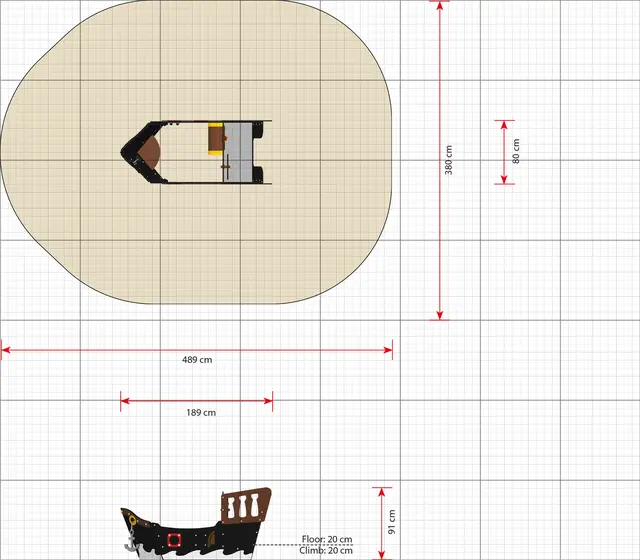The height and width of the screenshot is (560, 640).
Task: Select the 80 cm dimension label
Action: click(x=516, y=152)
